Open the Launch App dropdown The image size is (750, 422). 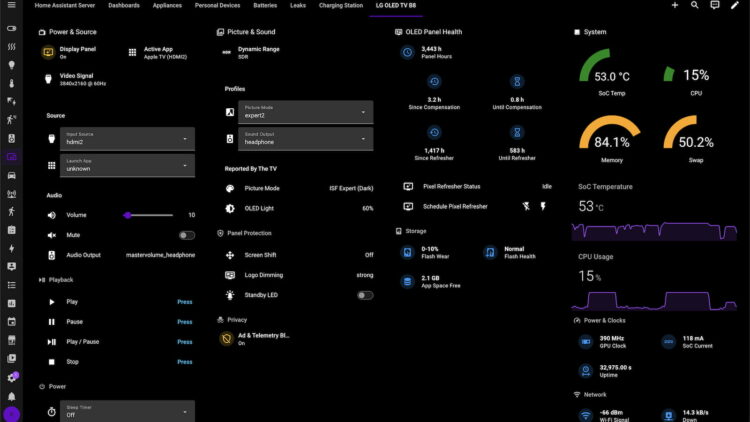coord(127,166)
